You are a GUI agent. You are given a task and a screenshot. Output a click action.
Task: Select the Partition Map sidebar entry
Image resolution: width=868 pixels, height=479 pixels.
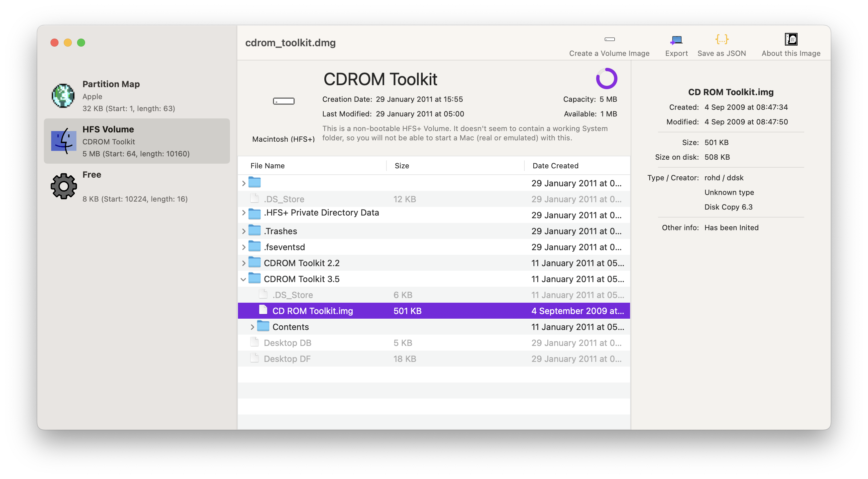click(137, 96)
